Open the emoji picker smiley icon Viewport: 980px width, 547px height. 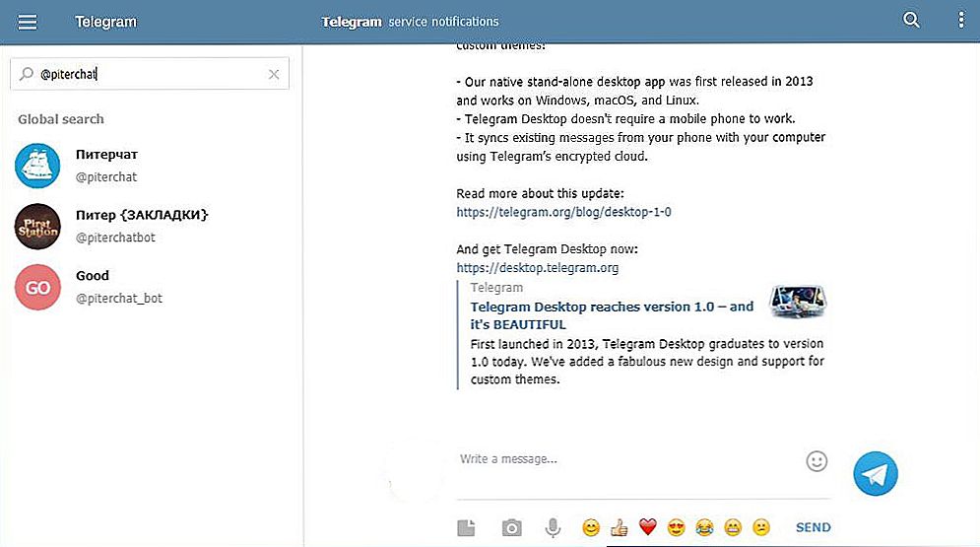(817, 461)
